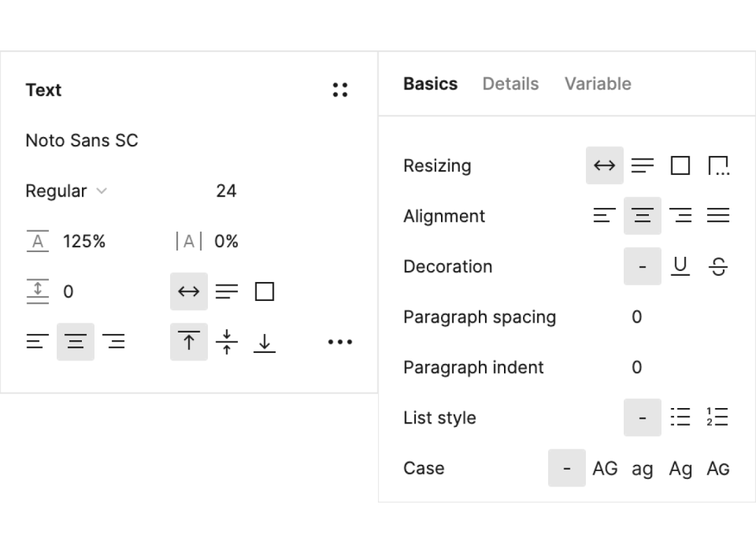Open type settings three-dot menu
The height and width of the screenshot is (553, 756).
tap(340, 342)
